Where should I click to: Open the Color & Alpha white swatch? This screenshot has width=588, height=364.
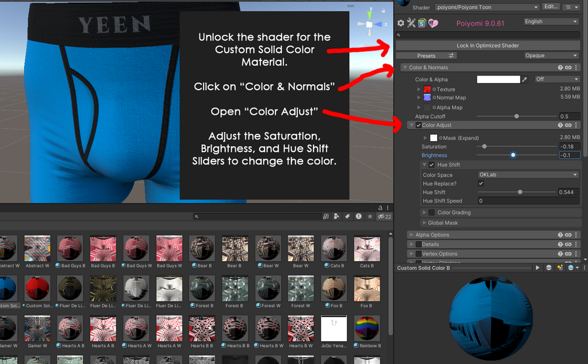click(x=498, y=79)
